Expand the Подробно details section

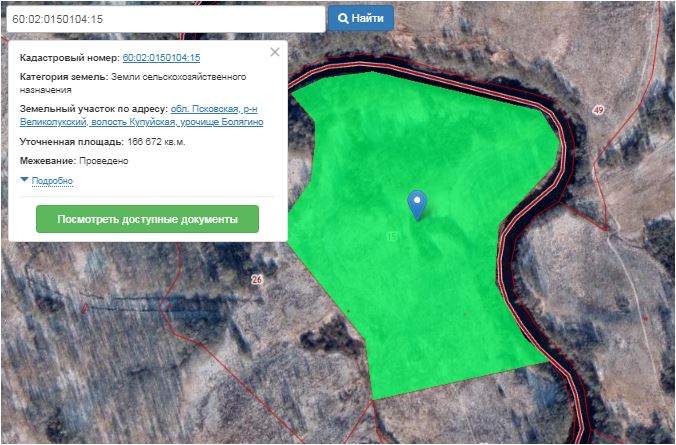point(52,181)
